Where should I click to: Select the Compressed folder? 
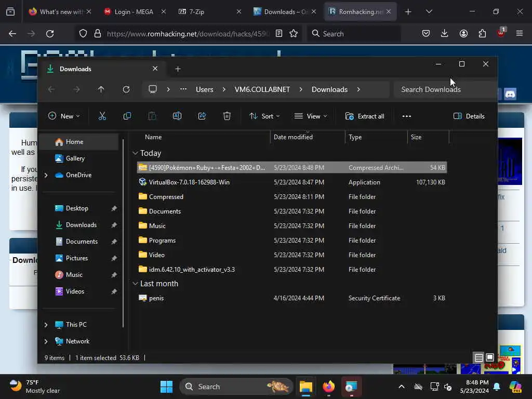pyautogui.click(x=292, y=197)
